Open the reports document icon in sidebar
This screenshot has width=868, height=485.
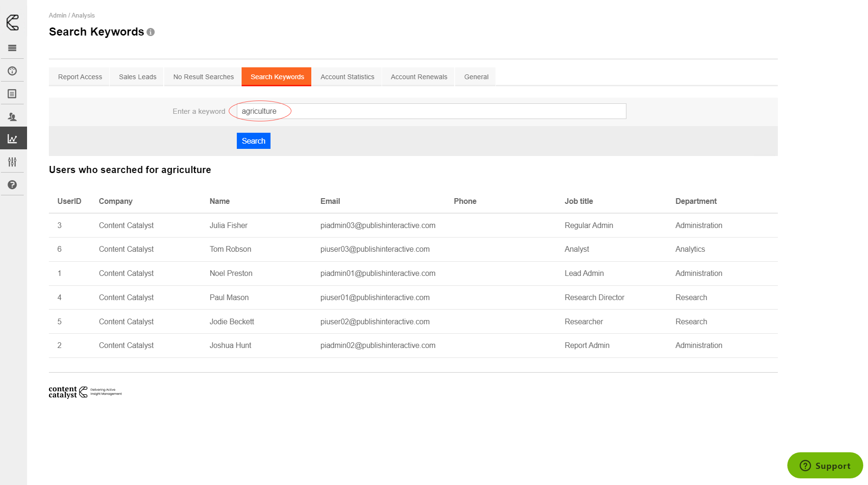(12, 94)
